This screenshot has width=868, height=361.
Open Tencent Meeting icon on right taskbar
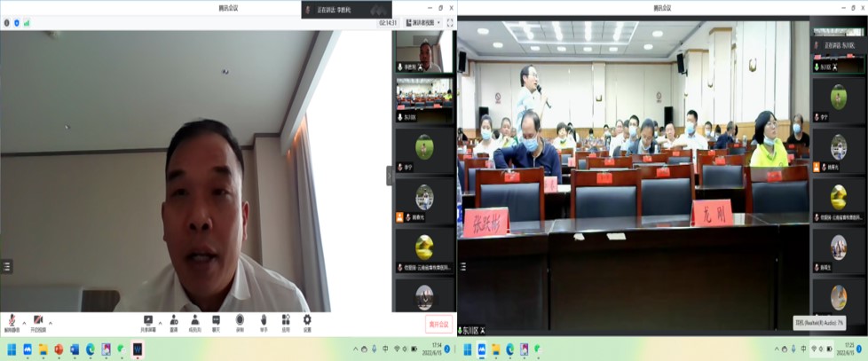(x=482, y=349)
